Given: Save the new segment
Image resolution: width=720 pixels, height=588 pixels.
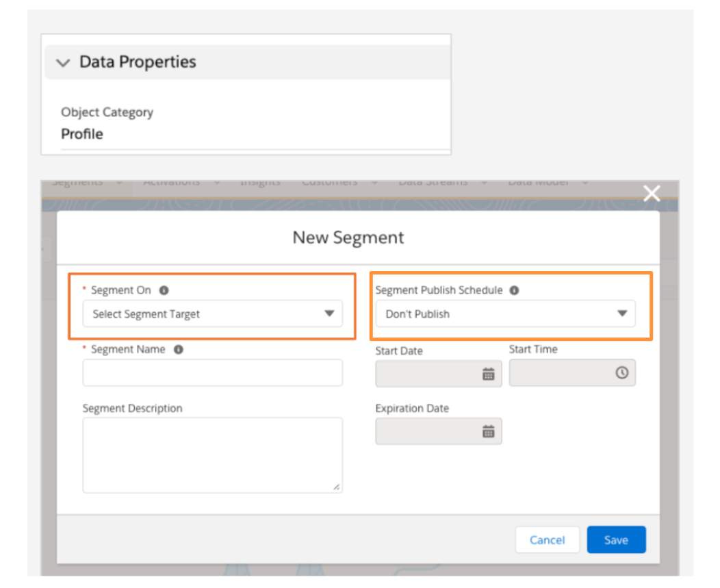Looking at the screenshot, I should 616,540.
